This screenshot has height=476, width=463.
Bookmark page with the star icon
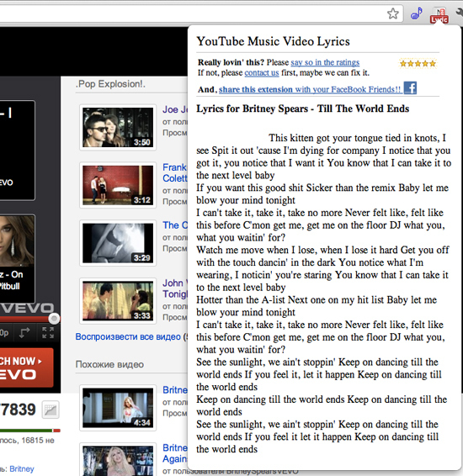pyautogui.click(x=393, y=13)
